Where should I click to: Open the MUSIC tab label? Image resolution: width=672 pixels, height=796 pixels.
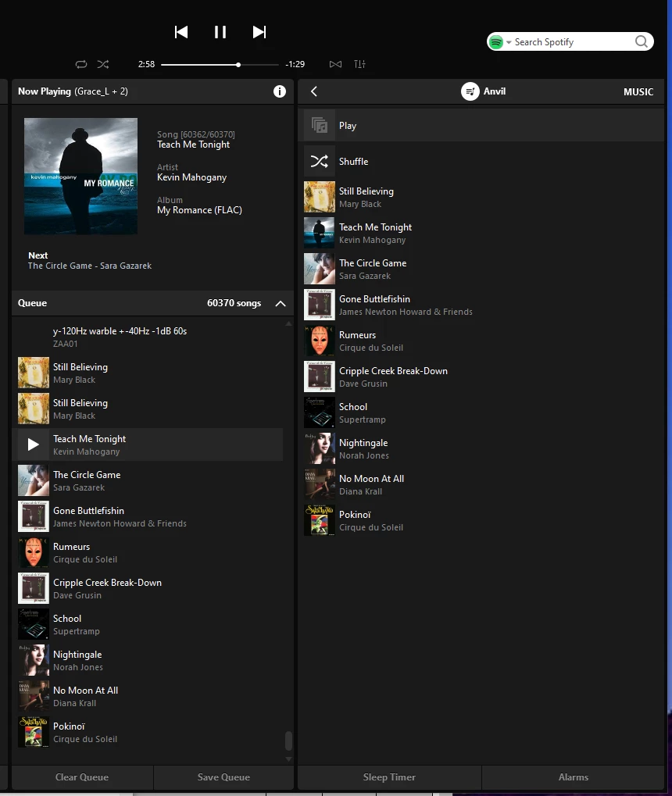tap(638, 92)
